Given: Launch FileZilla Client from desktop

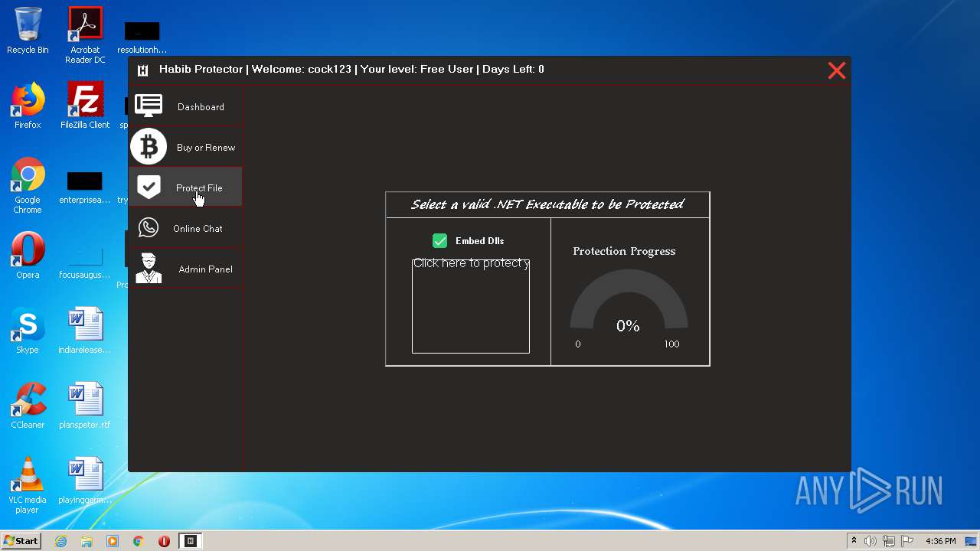Looking at the screenshot, I should [x=85, y=106].
